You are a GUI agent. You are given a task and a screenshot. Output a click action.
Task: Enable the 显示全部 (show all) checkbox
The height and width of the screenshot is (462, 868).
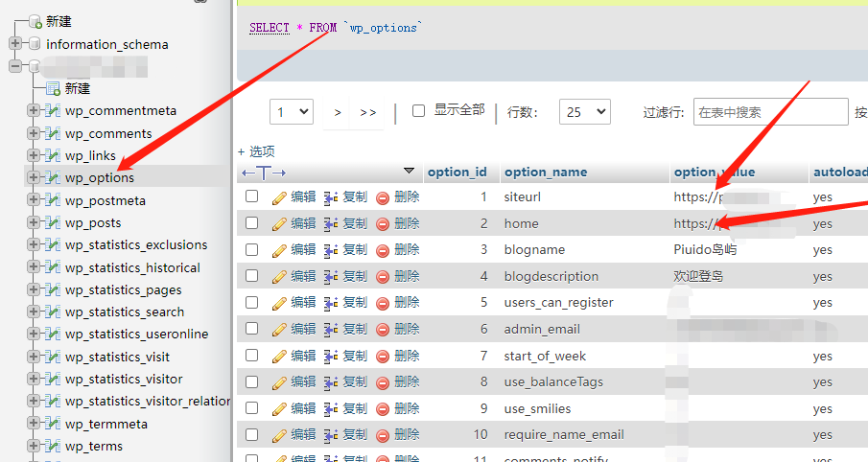[x=418, y=111]
